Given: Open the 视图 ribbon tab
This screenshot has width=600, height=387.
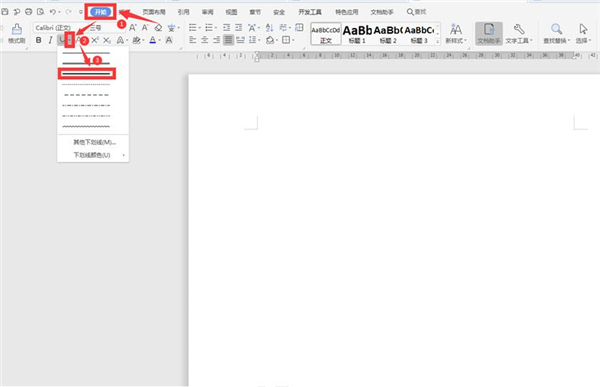Looking at the screenshot, I should pos(232,12).
